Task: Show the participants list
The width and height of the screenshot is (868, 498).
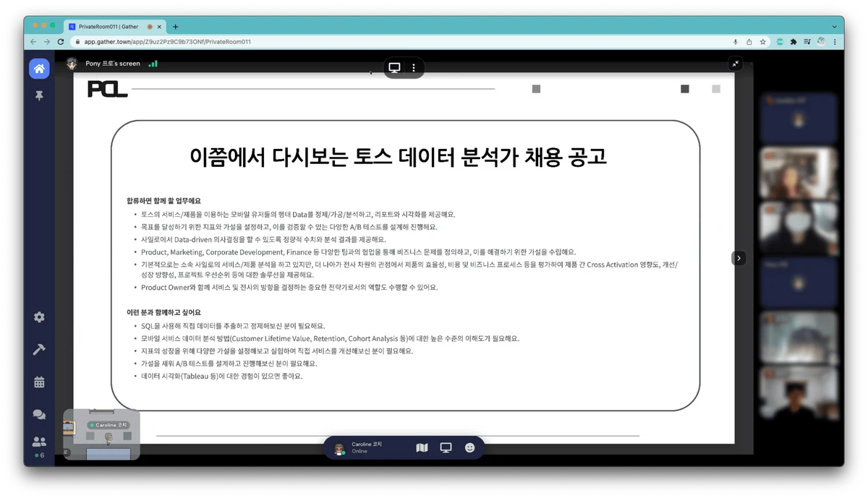Action: 39,441
